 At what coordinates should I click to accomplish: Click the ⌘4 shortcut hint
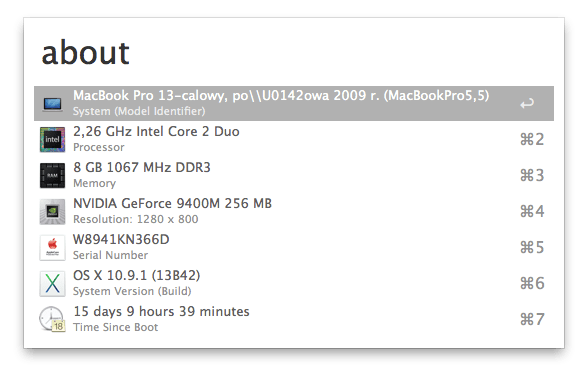coord(532,212)
